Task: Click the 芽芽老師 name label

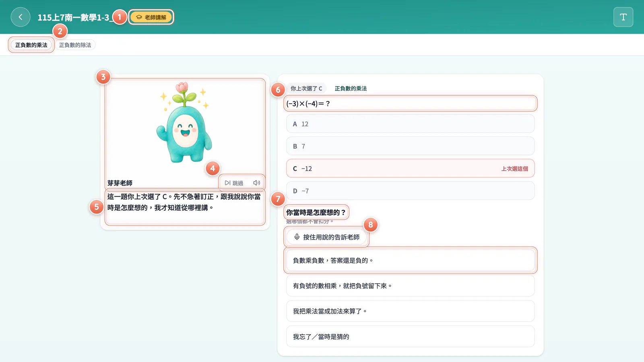Action: pyautogui.click(x=120, y=183)
